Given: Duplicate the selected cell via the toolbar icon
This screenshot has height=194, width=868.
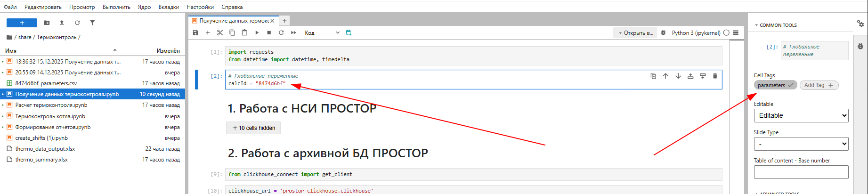Looking at the screenshot, I should coord(653,76).
